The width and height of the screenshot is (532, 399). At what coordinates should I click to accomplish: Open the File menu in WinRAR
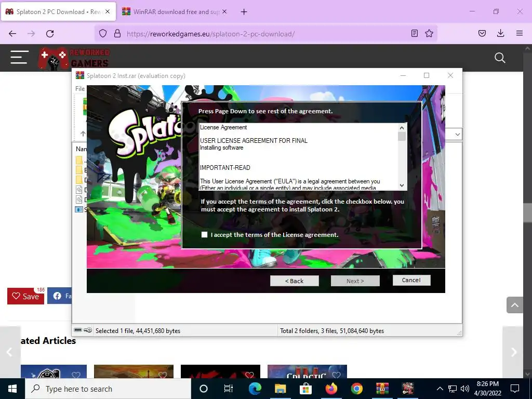click(80, 88)
